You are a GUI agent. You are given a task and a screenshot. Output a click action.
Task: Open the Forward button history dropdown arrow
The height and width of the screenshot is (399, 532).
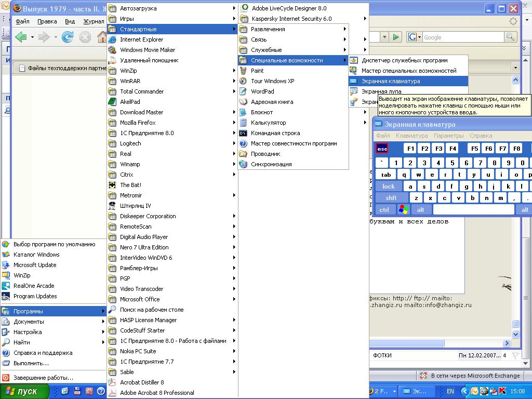click(55, 37)
